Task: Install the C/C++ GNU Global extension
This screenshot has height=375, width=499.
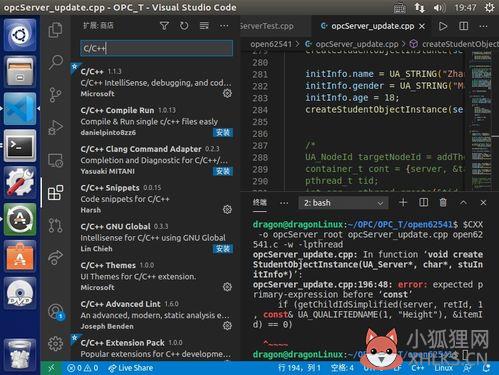Action: click(223, 248)
